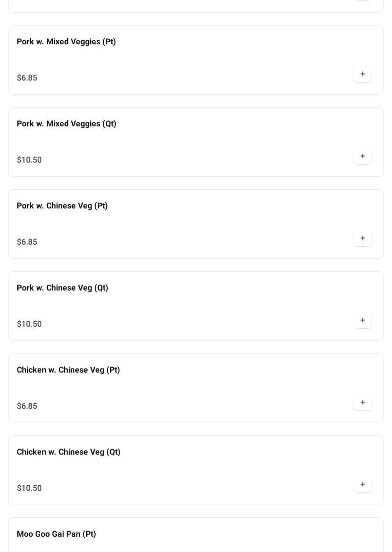Open Moo Goo Gai Pan (Pt) item
Image resolution: width=392 pixels, height=552 pixels.
pyautogui.click(x=57, y=534)
